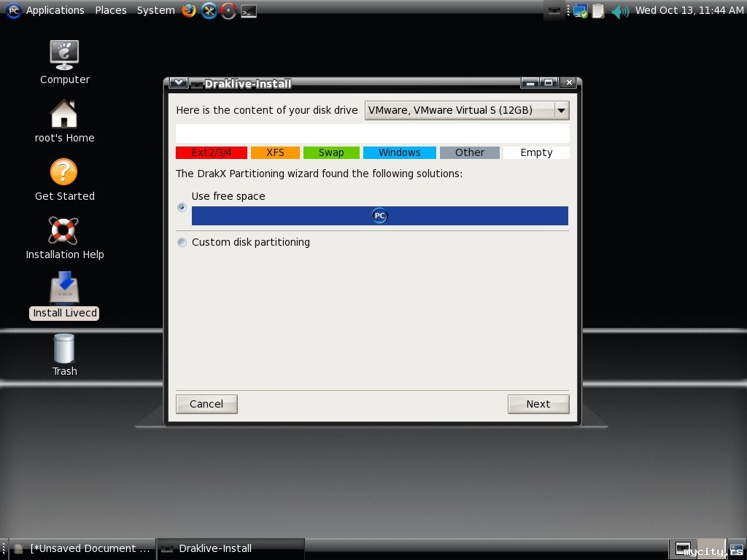Image resolution: width=747 pixels, height=560 pixels.
Task: Open the System menu
Action: coord(156,10)
